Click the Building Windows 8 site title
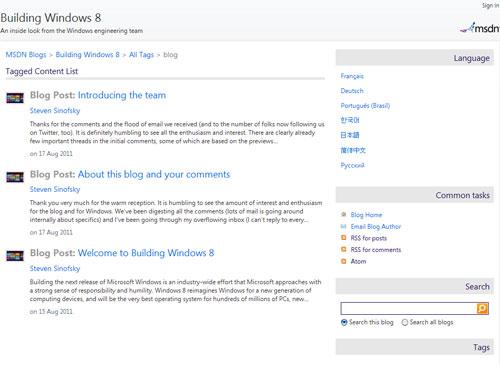 click(x=51, y=18)
